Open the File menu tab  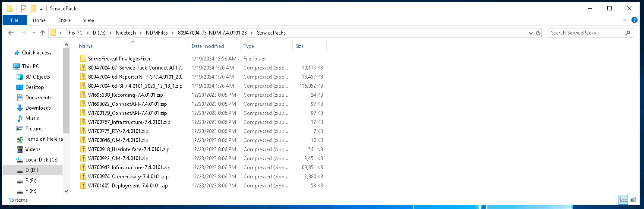click(14, 20)
